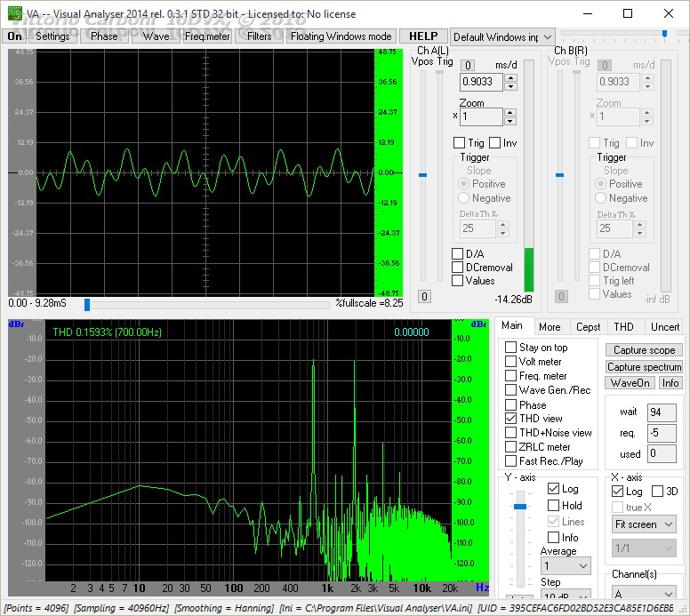Image resolution: width=690 pixels, height=616 pixels.
Task: Open the Channel(s) dropdown showing A
Action: pyautogui.click(x=644, y=593)
